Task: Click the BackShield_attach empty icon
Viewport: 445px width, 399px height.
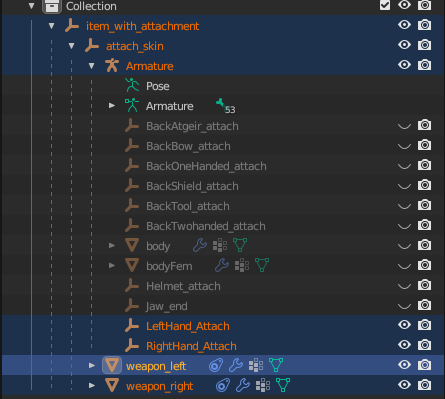Action: click(132, 186)
